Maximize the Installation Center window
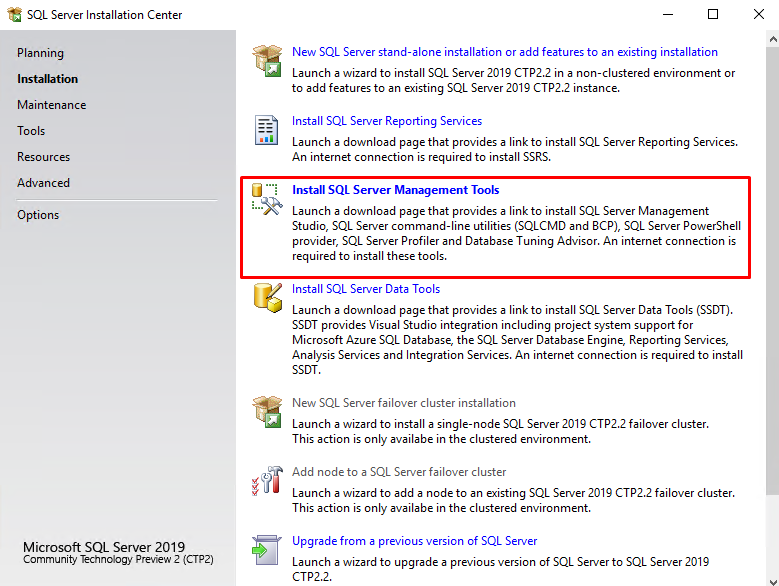779x586 pixels. 712,14
